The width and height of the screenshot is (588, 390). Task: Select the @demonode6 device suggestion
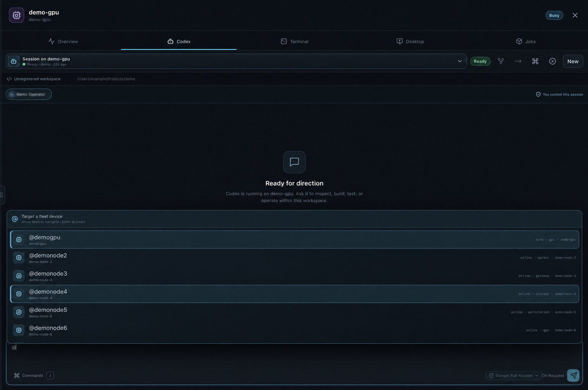tap(294, 330)
